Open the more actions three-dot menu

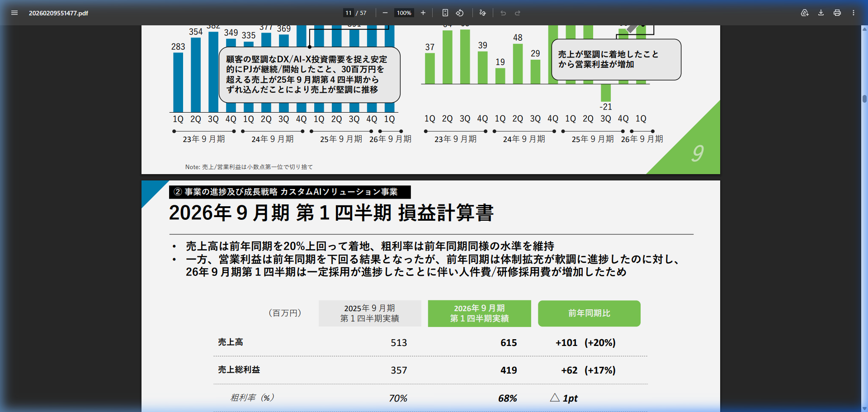click(854, 13)
